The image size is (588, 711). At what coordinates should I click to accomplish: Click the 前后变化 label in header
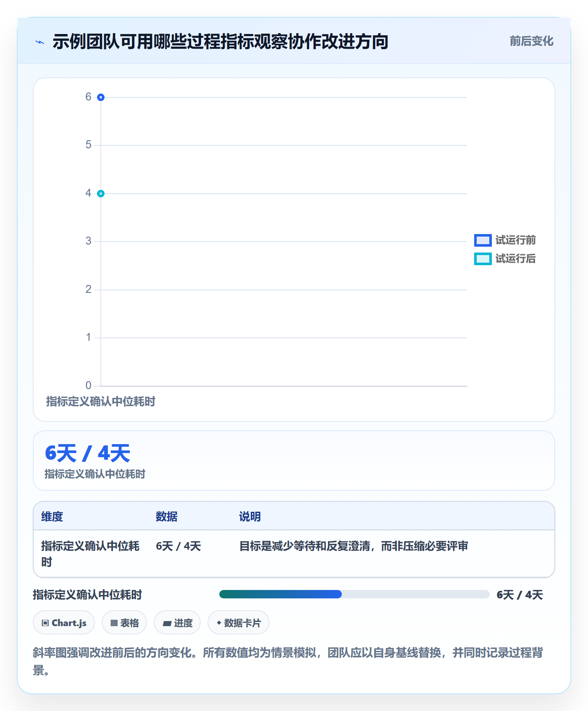(531, 41)
